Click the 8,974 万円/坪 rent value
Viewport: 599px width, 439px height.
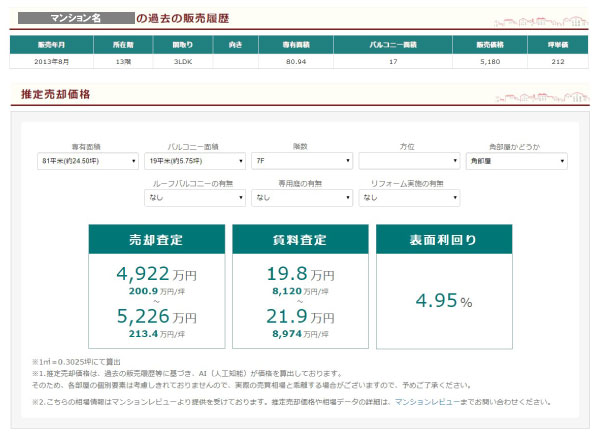300,334
